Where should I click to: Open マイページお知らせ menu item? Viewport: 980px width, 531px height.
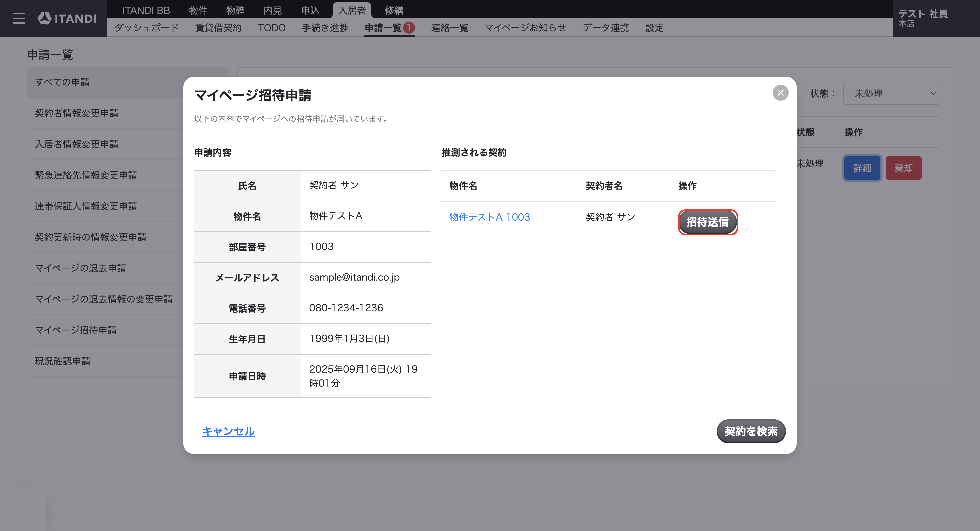tap(525, 28)
